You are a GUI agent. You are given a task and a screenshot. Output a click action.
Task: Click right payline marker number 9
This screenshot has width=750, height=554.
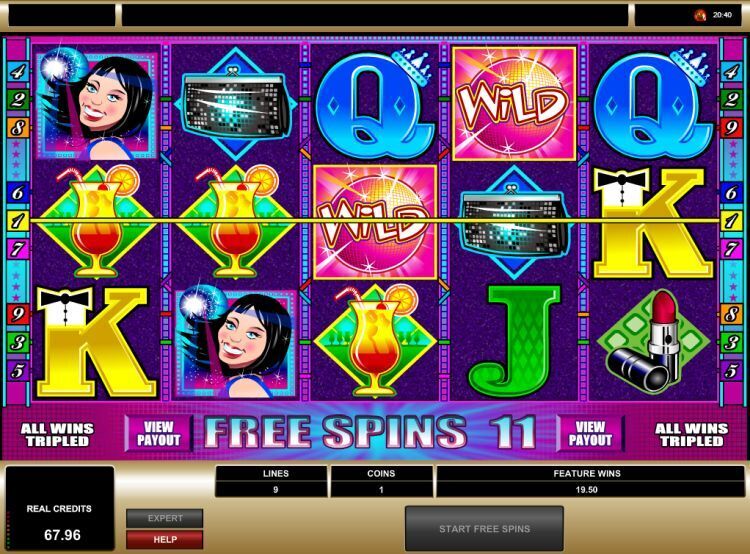point(731,128)
